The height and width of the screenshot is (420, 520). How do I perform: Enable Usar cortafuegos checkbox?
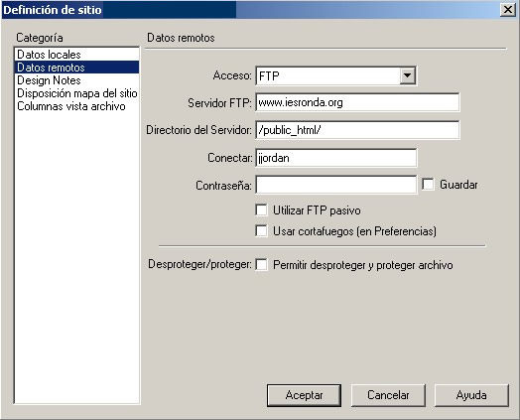click(261, 230)
